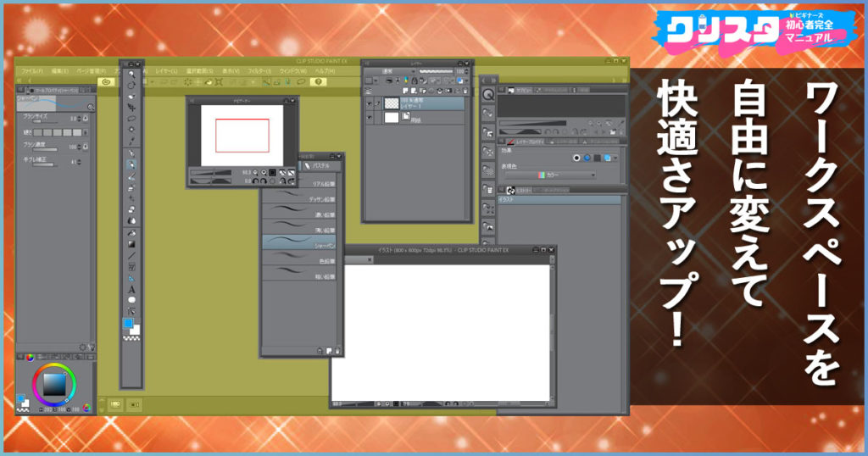
Task: Click inside the color wheel square
Action: [53, 384]
